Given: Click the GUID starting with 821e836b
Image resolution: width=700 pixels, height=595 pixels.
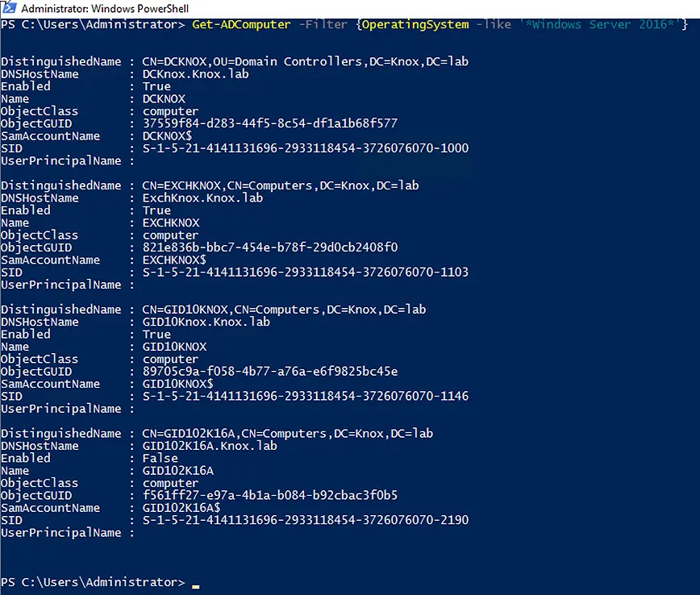Looking at the screenshot, I should pyautogui.click(x=270, y=248).
